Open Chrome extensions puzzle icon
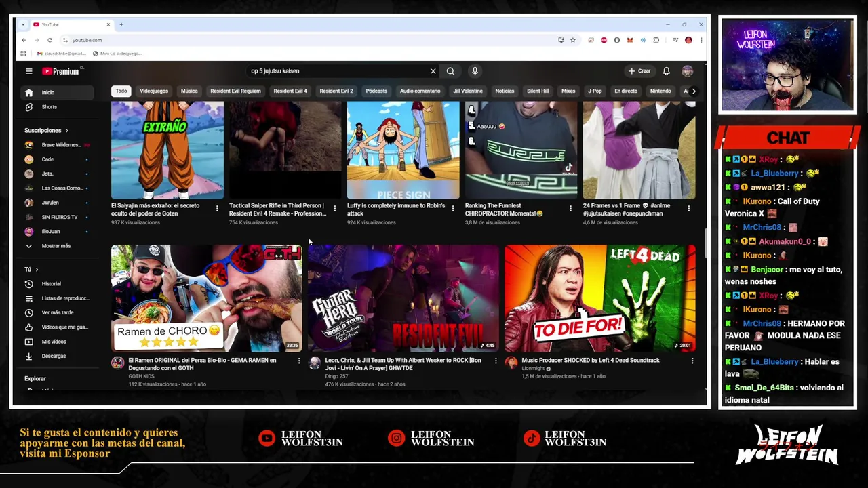This screenshot has height=488, width=868. click(x=656, y=40)
